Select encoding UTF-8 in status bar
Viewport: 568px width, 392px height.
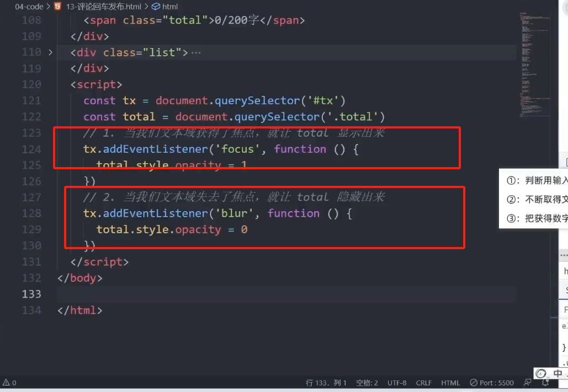tap(397, 383)
